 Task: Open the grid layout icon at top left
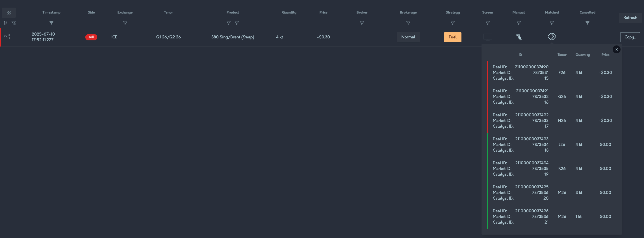click(9, 13)
